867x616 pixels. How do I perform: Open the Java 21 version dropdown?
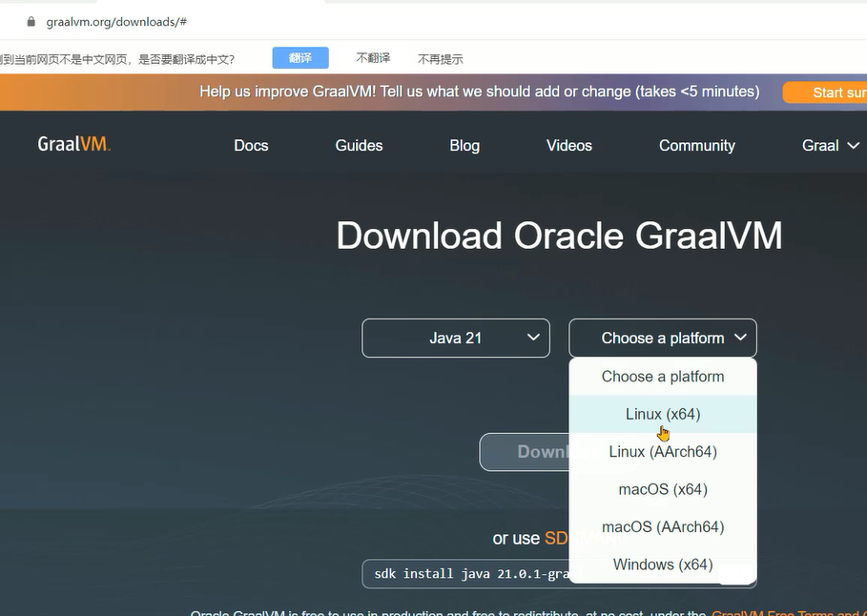[x=456, y=339]
